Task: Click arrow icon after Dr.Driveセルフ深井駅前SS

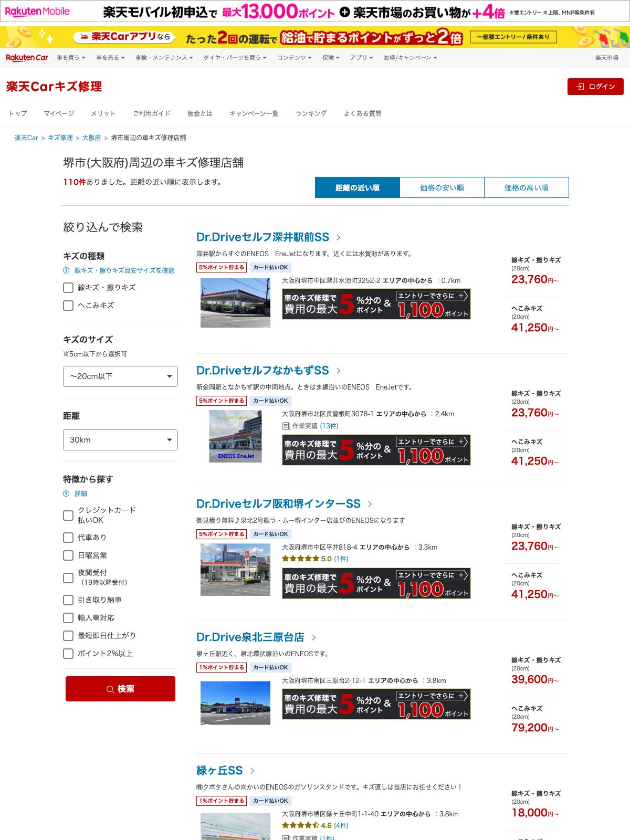Action: click(x=338, y=237)
